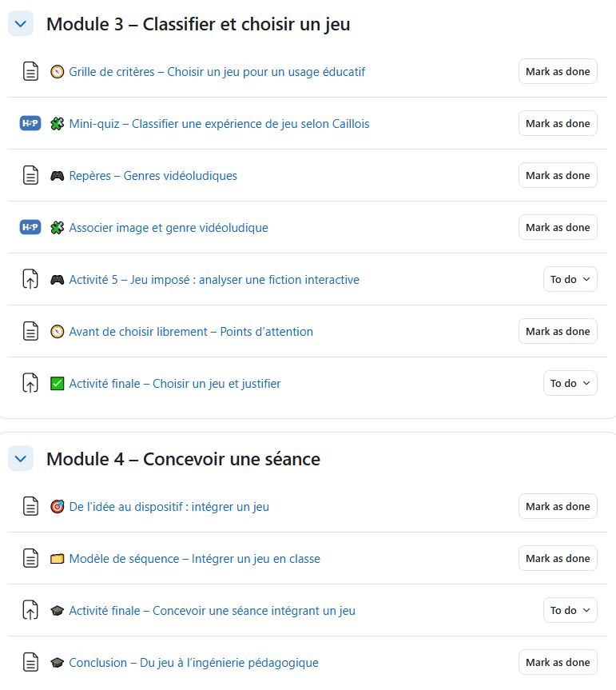616x690 pixels.
Task: Click assignment upload icon beside Activité 5
Action: pyautogui.click(x=30, y=279)
